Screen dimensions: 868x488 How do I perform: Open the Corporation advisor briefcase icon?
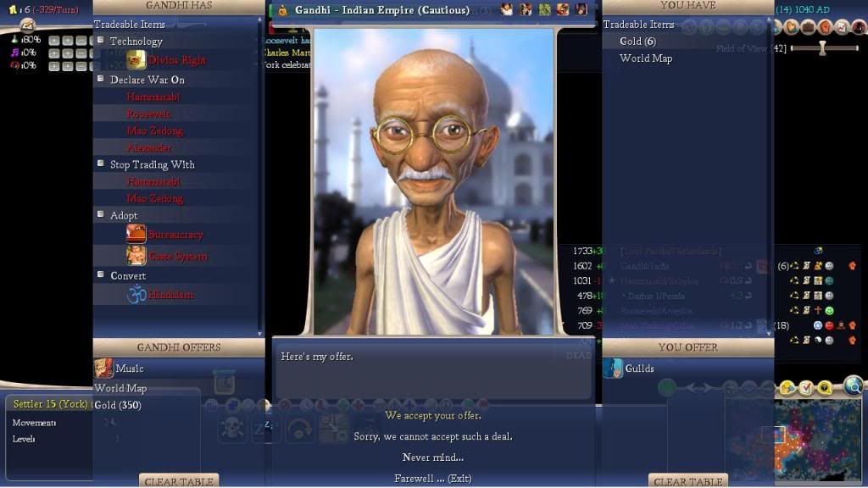(x=808, y=26)
